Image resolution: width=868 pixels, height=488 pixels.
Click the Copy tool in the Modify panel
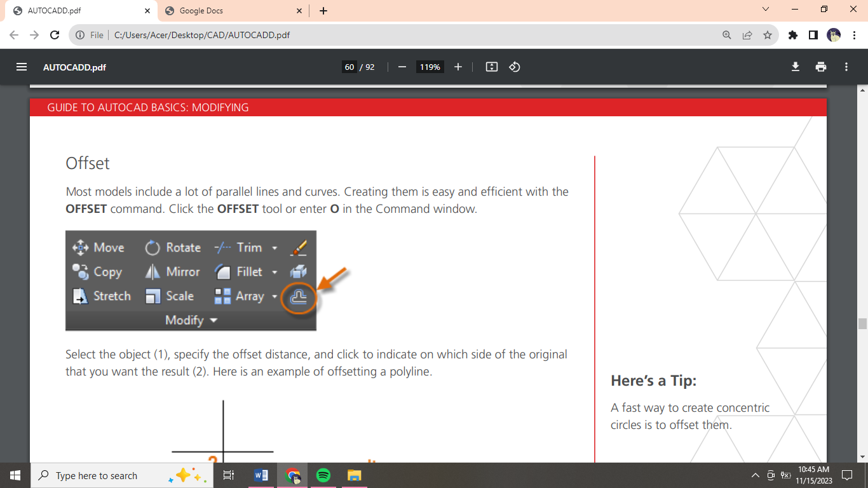(x=97, y=271)
